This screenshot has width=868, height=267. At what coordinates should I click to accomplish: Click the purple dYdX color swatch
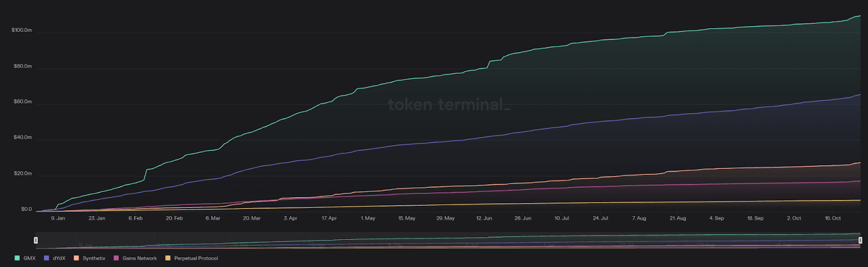(46, 258)
